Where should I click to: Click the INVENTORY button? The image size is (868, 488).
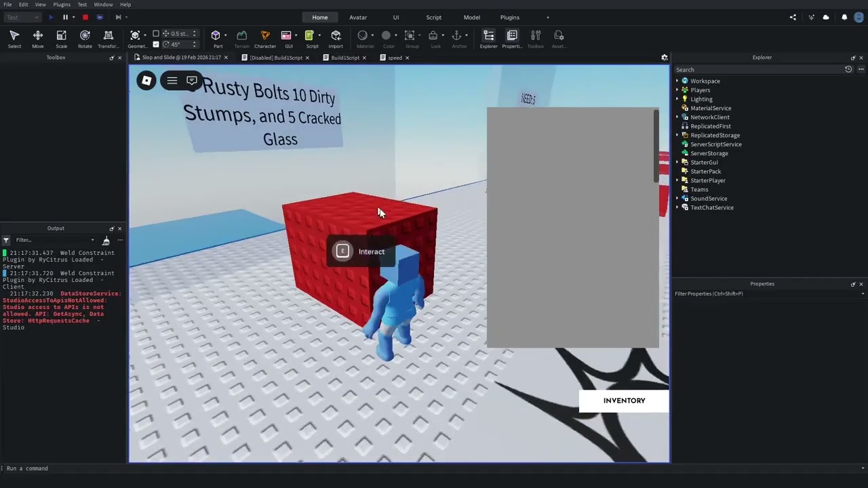click(x=624, y=401)
